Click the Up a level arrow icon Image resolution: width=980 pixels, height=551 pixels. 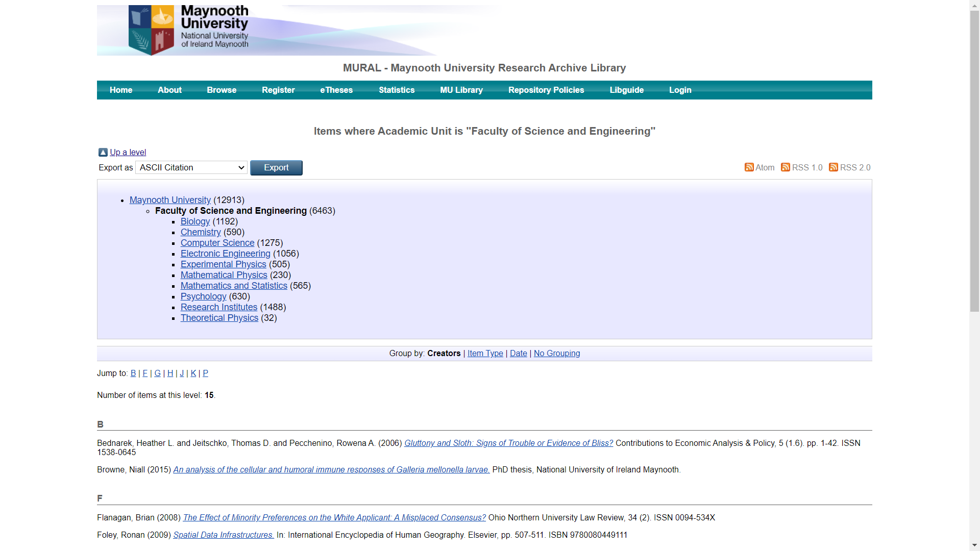(x=103, y=153)
